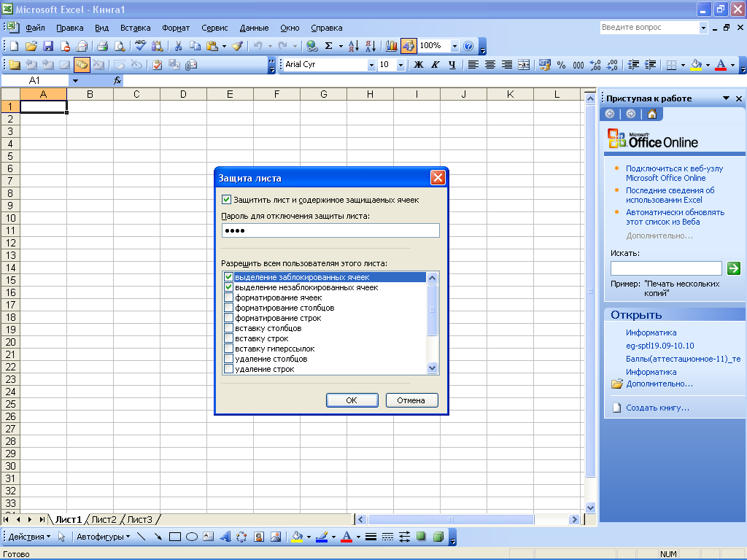Expand the 'Введите вопрос' help dropdown

coord(703,28)
